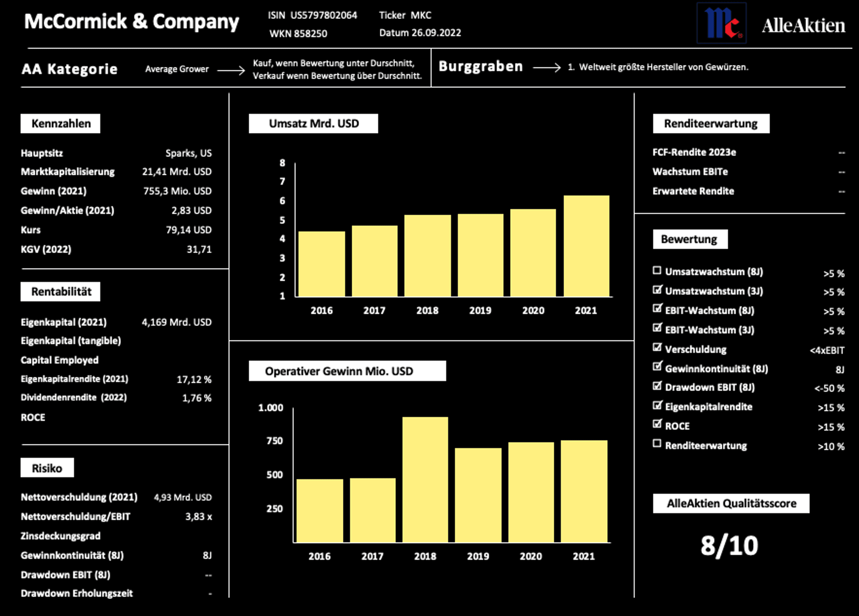Select the Risiko section header
Viewport: 859px width, 616px height.
[47, 468]
